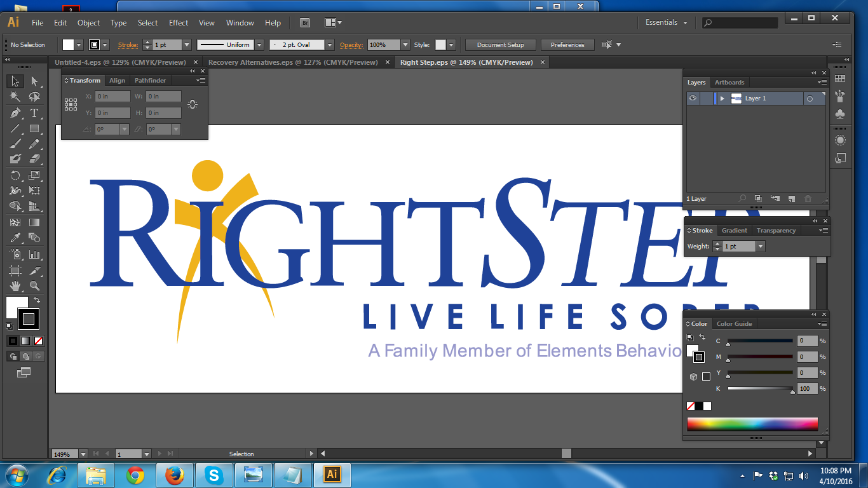
Task: Select the Gradient tool in the toolbox
Action: pyautogui.click(x=34, y=222)
